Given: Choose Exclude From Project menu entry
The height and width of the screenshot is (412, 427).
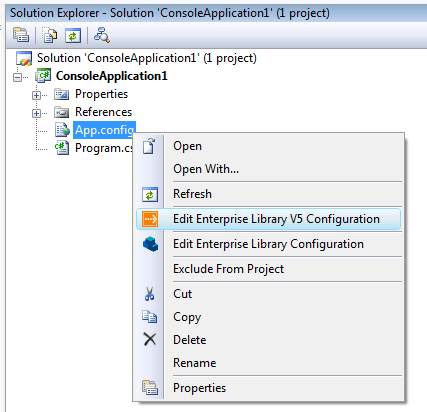Looking at the screenshot, I should click(x=228, y=269).
